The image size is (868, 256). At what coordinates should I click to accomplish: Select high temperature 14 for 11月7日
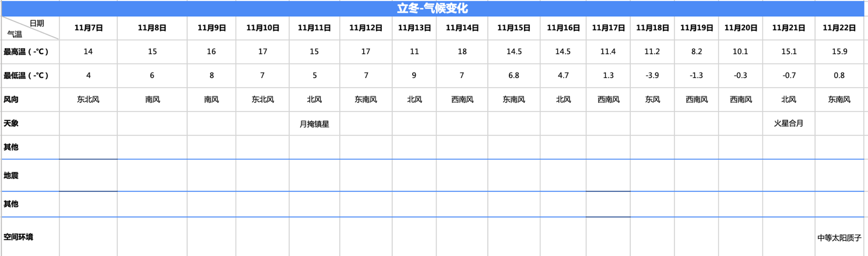(x=88, y=52)
